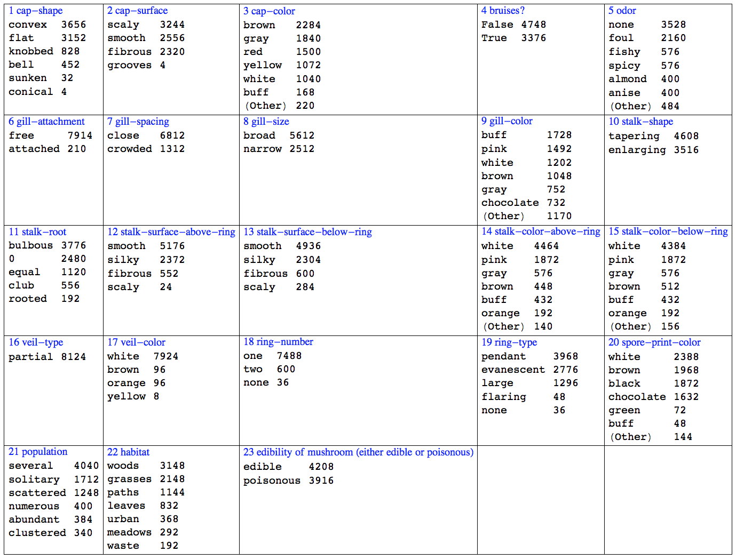Click 'solitary 1712' under population
The width and height of the screenshot is (736, 560).
coord(53,479)
